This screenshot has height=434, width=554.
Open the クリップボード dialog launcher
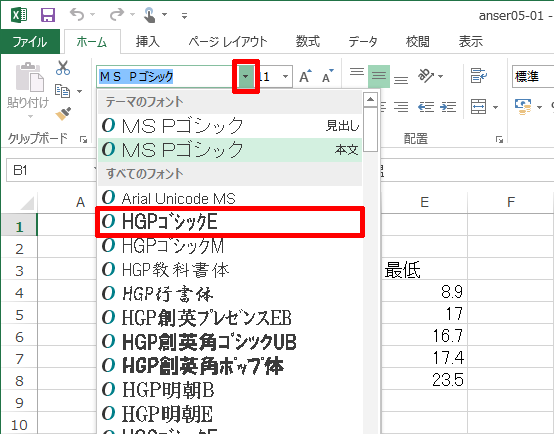tap(83, 140)
